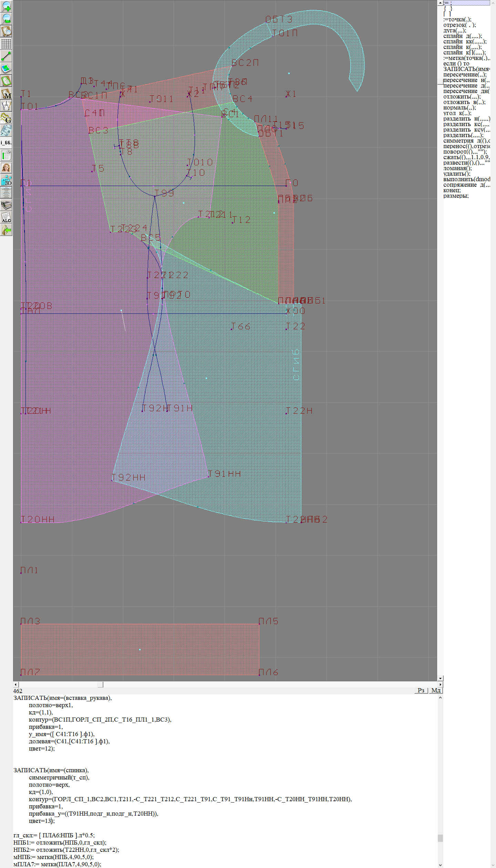Click the ALG algorithm icon
The image size is (496, 868).
(x=6, y=217)
